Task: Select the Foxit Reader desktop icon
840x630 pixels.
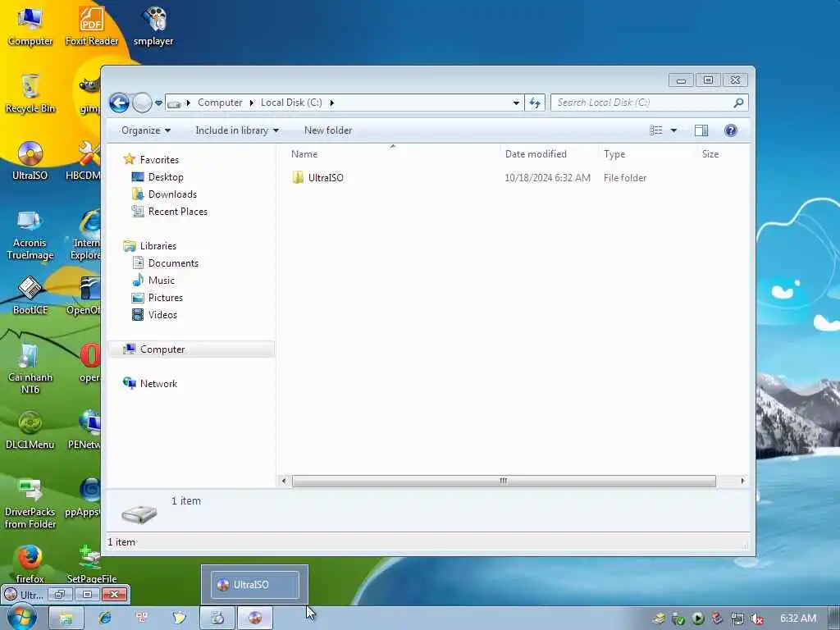Action: tap(92, 26)
